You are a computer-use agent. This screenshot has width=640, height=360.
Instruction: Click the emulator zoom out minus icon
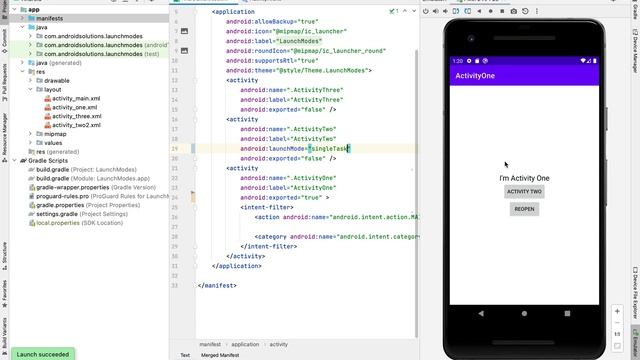click(x=617, y=323)
